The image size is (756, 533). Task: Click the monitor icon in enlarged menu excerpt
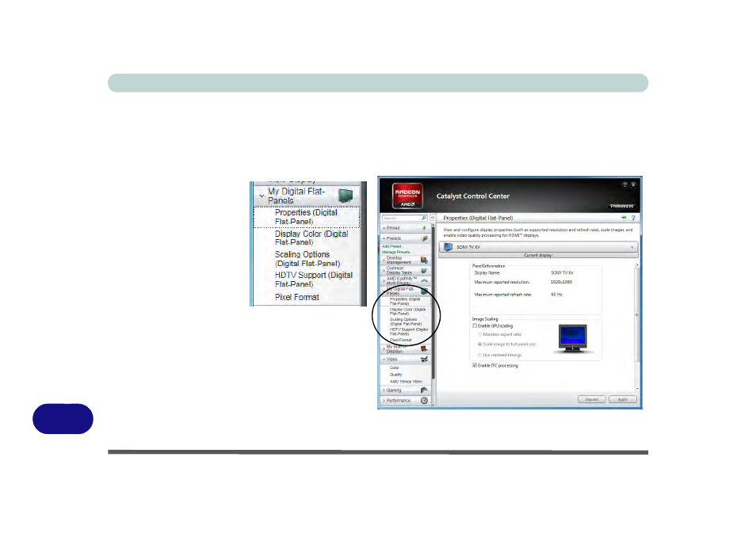pyautogui.click(x=346, y=196)
